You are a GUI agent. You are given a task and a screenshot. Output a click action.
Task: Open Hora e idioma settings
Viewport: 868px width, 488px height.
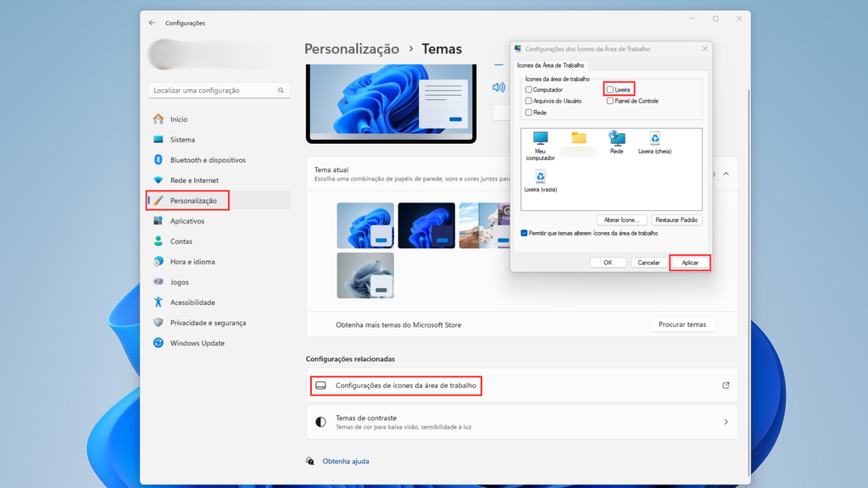(220, 262)
